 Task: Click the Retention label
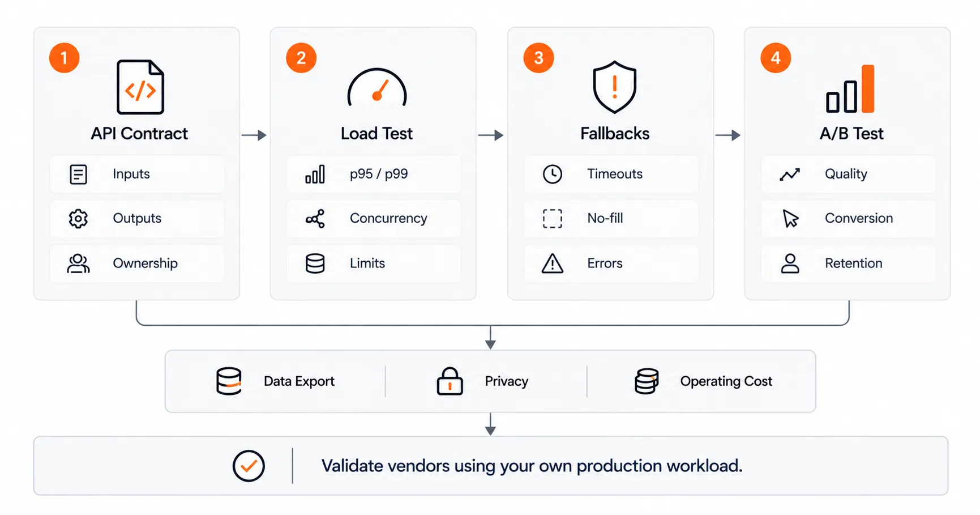pos(854,263)
